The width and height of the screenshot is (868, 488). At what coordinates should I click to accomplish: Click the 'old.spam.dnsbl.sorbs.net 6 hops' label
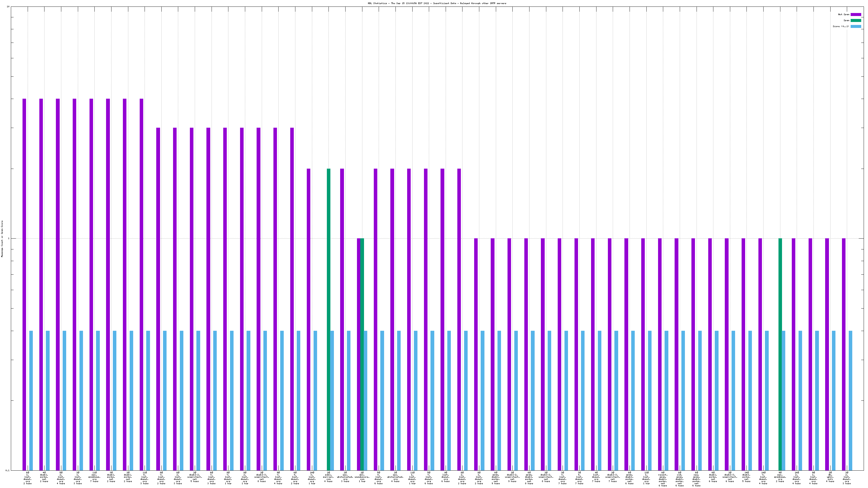(x=680, y=480)
